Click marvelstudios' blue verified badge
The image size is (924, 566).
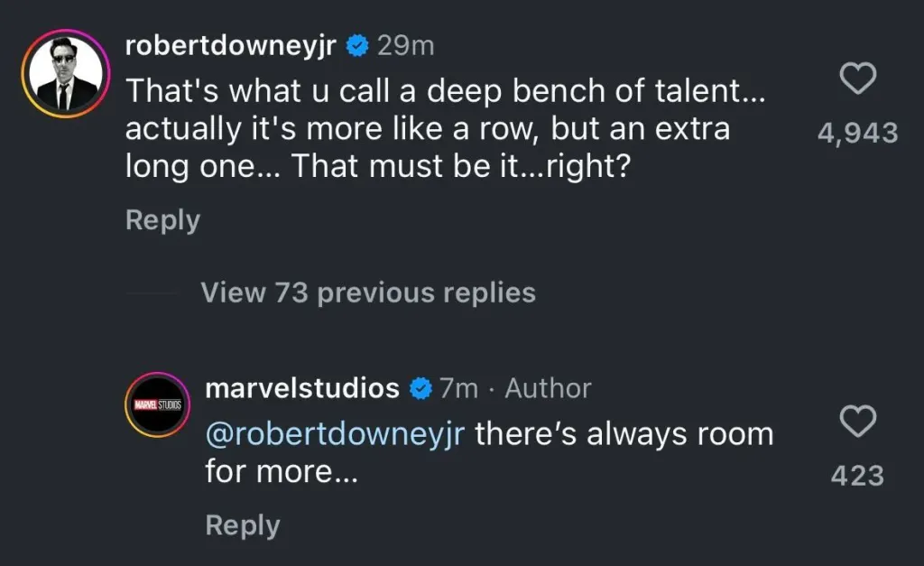coord(420,388)
